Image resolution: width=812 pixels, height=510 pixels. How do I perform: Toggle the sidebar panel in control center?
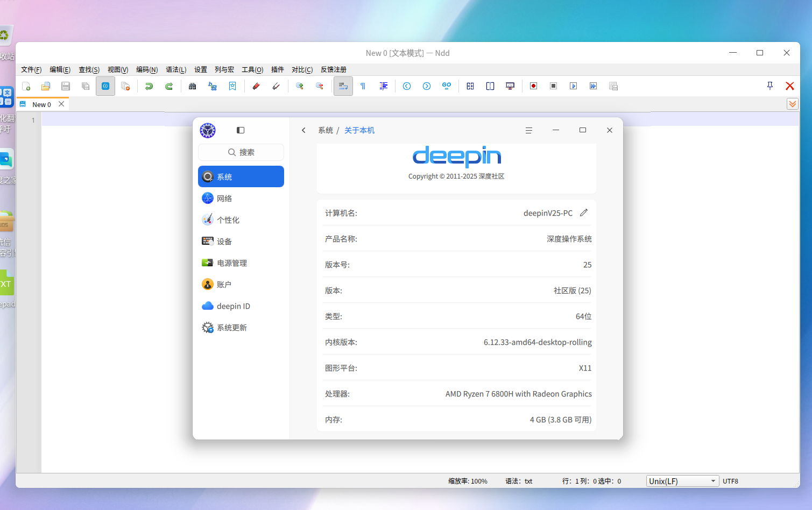pyautogui.click(x=241, y=130)
